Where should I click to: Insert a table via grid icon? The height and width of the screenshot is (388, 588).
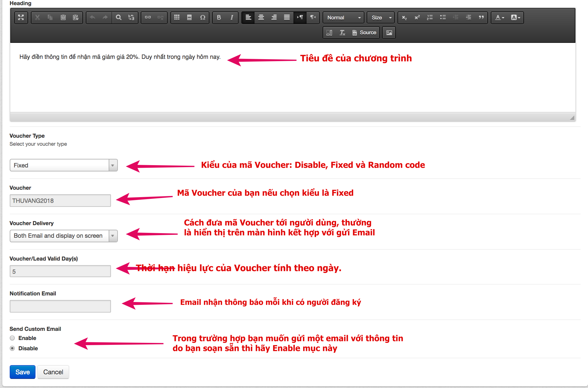[x=177, y=17]
